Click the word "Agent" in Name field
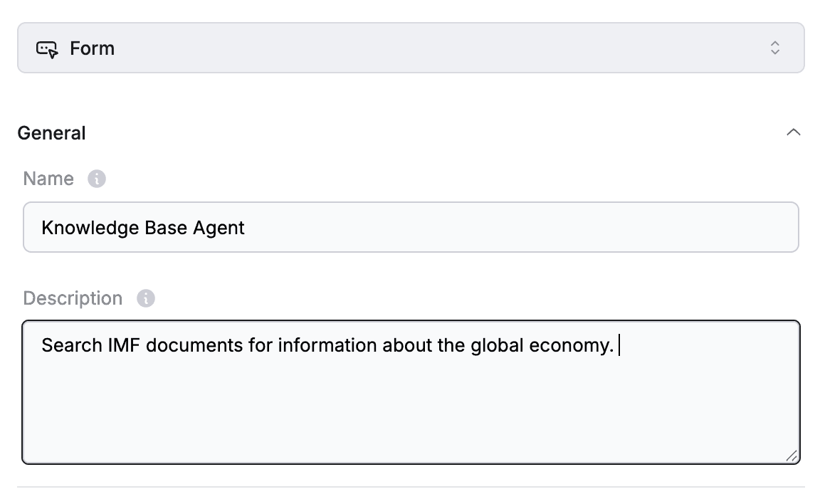The height and width of the screenshot is (504, 820). pyautogui.click(x=219, y=229)
